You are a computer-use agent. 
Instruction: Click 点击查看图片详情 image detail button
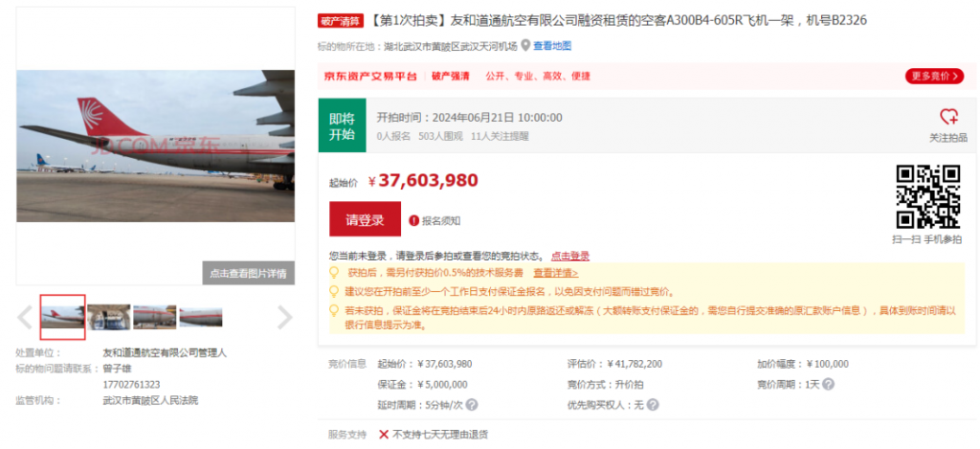pyautogui.click(x=248, y=273)
